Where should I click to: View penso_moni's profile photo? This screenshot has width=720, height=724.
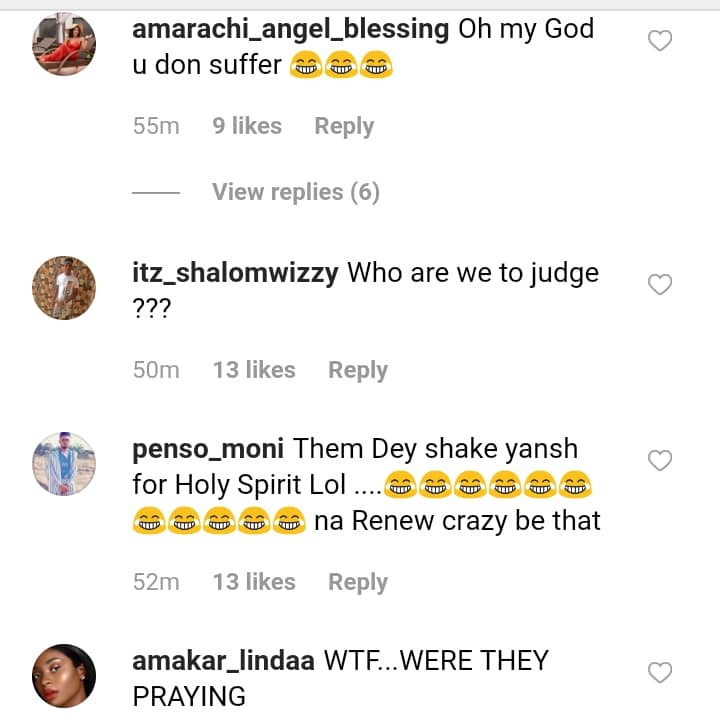point(64,464)
